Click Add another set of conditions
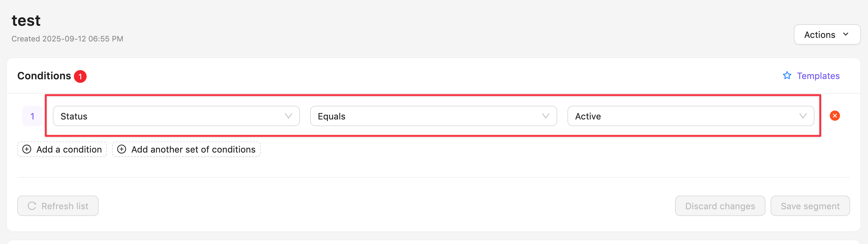 click(x=193, y=149)
